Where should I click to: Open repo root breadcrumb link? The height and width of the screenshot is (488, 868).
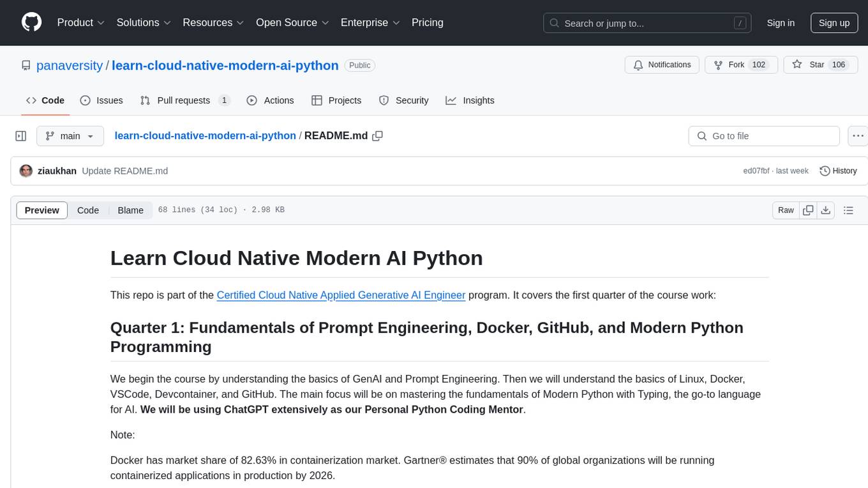(x=206, y=135)
